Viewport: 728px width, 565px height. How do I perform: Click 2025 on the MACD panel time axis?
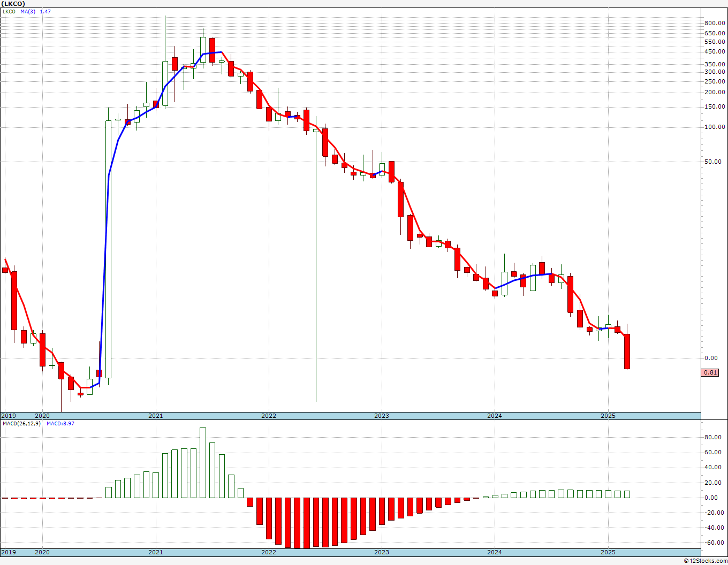click(608, 552)
